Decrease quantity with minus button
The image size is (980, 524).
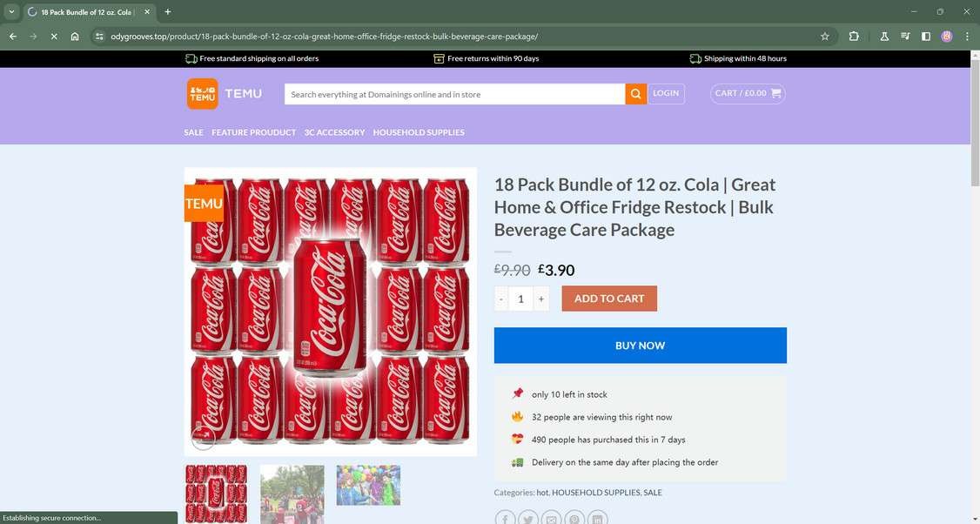click(501, 299)
